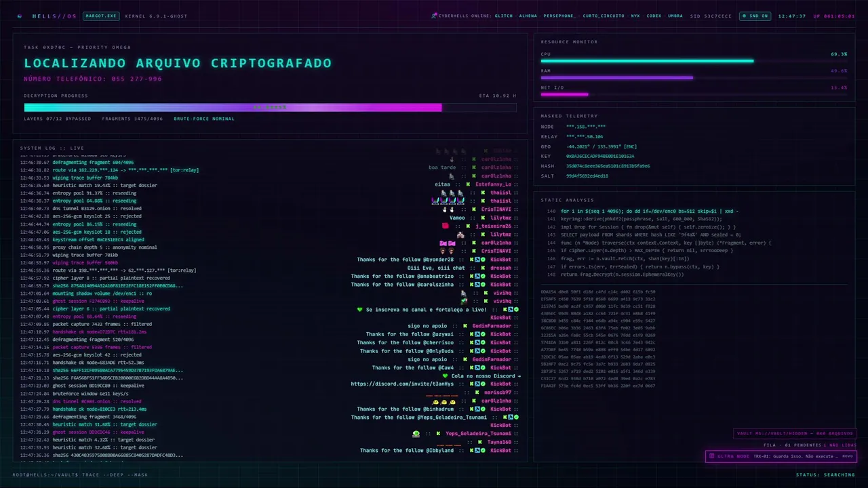This screenshot has height=488, width=868.
Task: Click the SALT value '99d4f5692ed4ed18'
Action: [587, 176]
